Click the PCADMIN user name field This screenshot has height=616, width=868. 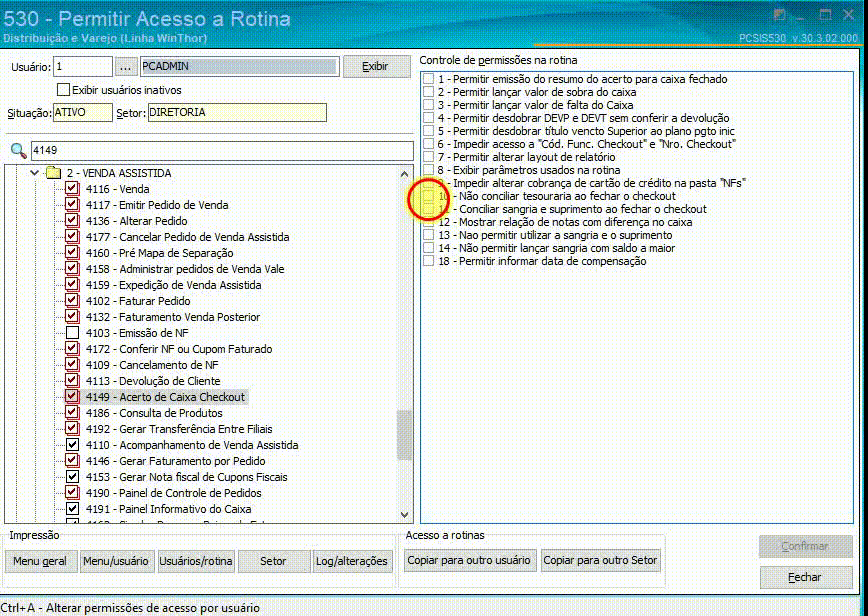[239, 66]
